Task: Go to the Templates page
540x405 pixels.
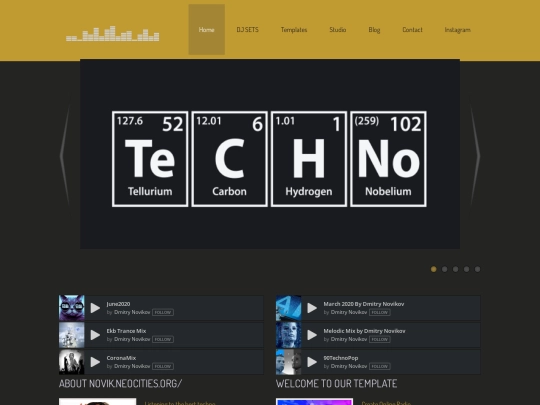Action: (294, 30)
